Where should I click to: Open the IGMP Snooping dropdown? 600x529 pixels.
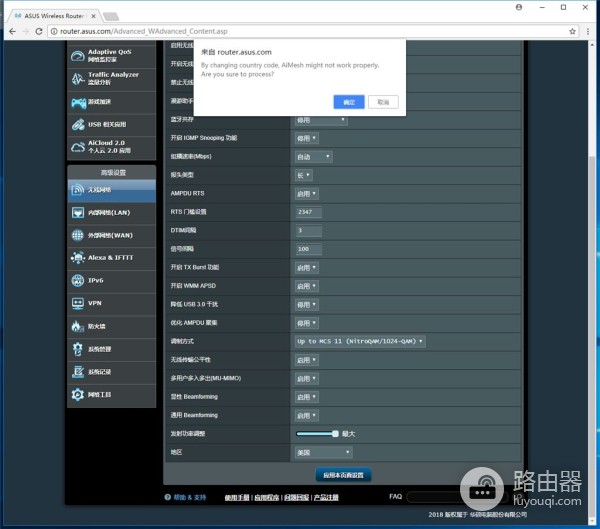pyautogui.click(x=307, y=138)
